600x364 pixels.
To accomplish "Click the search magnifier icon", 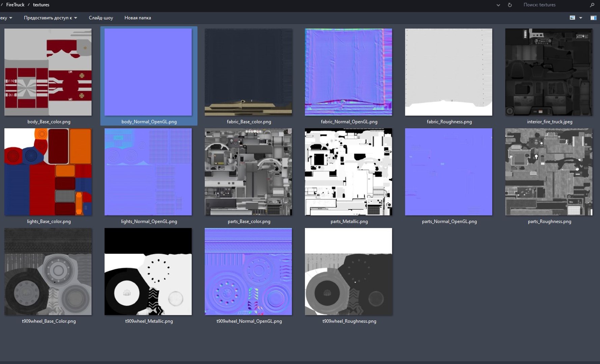I will (x=592, y=5).
